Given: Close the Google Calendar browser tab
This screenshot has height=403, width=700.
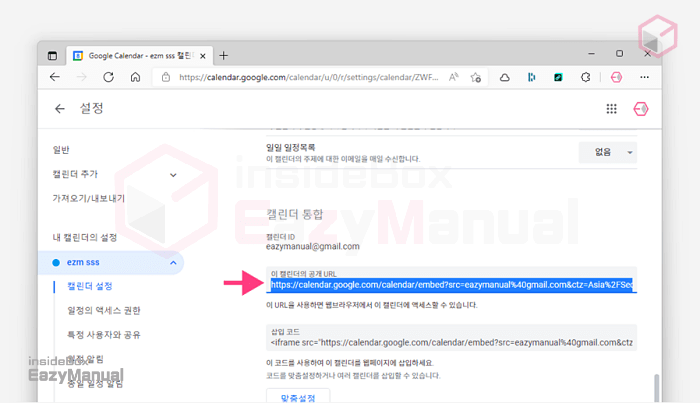Looking at the screenshot, I should [203, 56].
